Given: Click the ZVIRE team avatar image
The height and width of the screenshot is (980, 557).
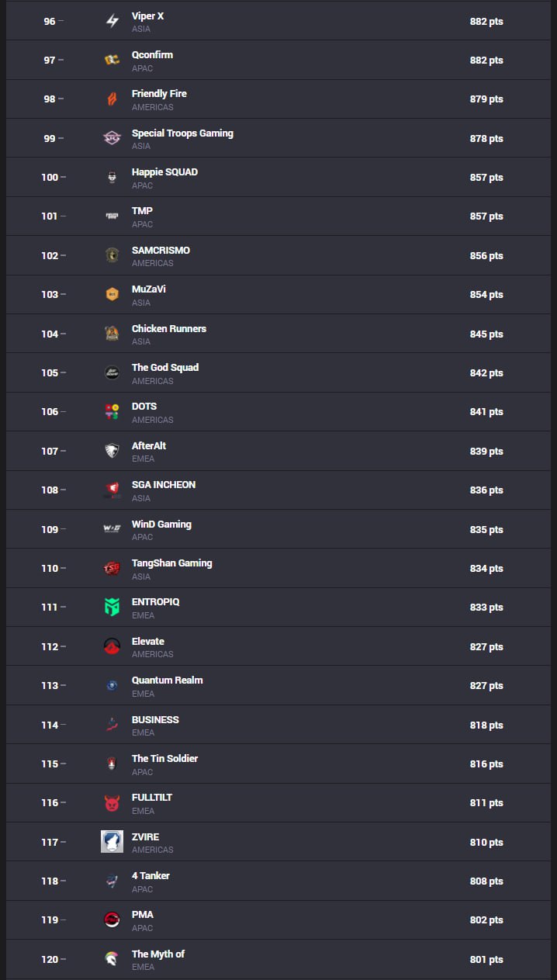Looking at the screenshot, I should pos(112,842).
